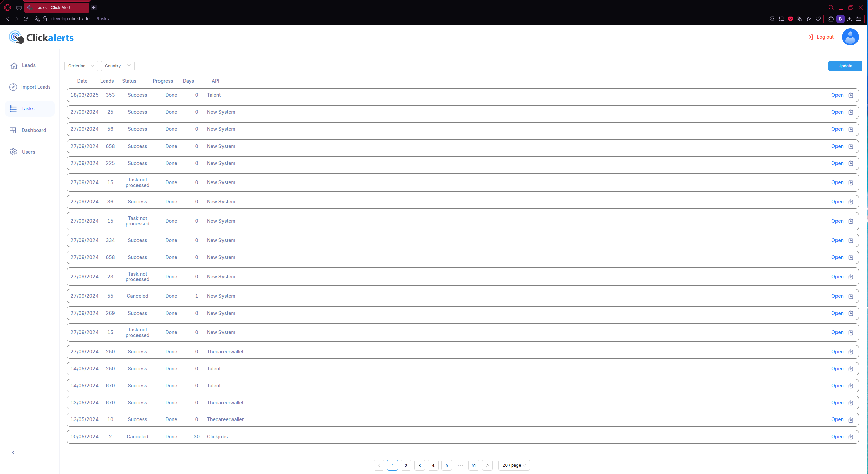Open the 14/05/2024 task with 670 leads
This screenshot has width=868, height=474.
[x=837, y=386]
